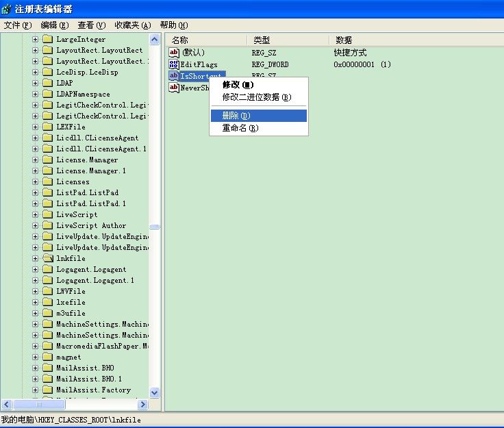
Task: Open the 文件(F) menu
Action: (18, 25)
